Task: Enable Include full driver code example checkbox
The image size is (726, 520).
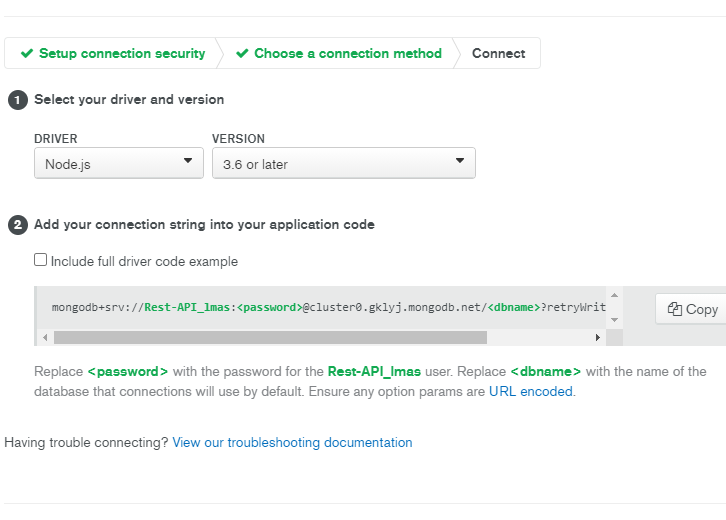Action: coord(40,260)
